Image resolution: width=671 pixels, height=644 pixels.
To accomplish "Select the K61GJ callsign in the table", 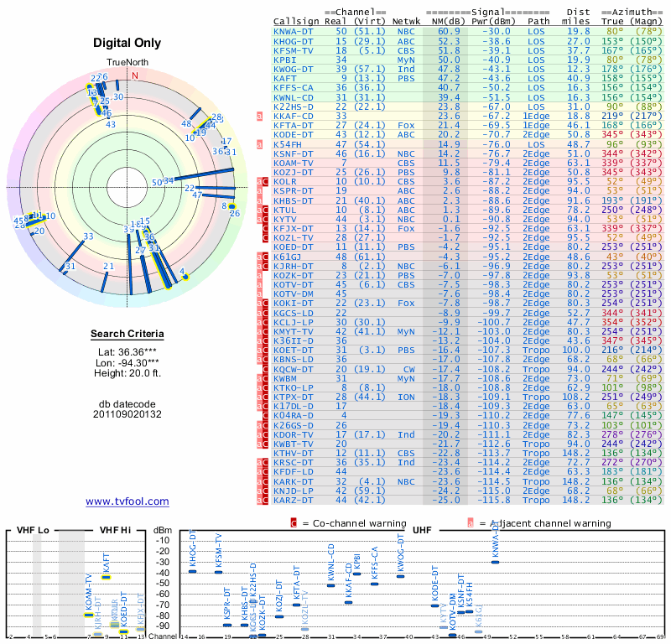I will 288,257.
